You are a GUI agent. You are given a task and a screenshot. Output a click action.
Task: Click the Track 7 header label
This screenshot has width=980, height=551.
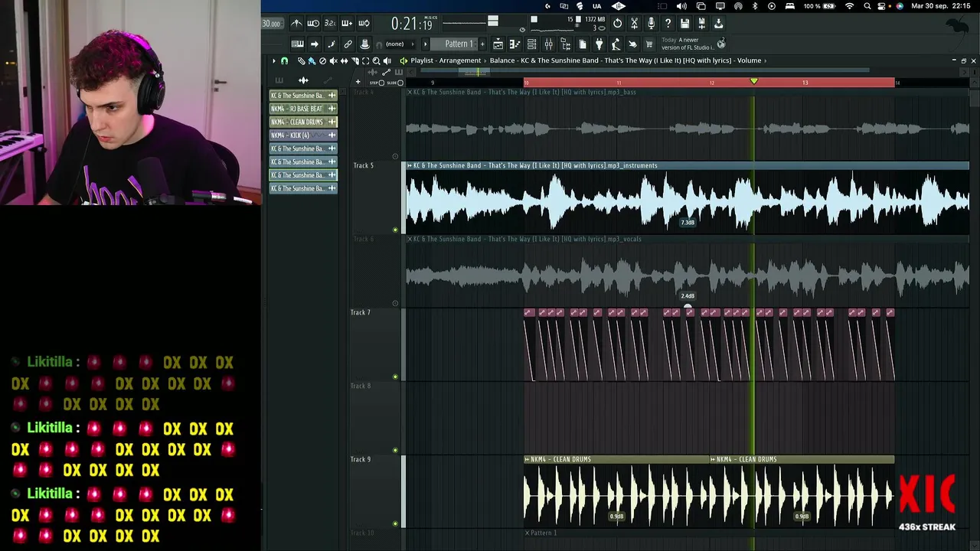click(x=361, y=312)
